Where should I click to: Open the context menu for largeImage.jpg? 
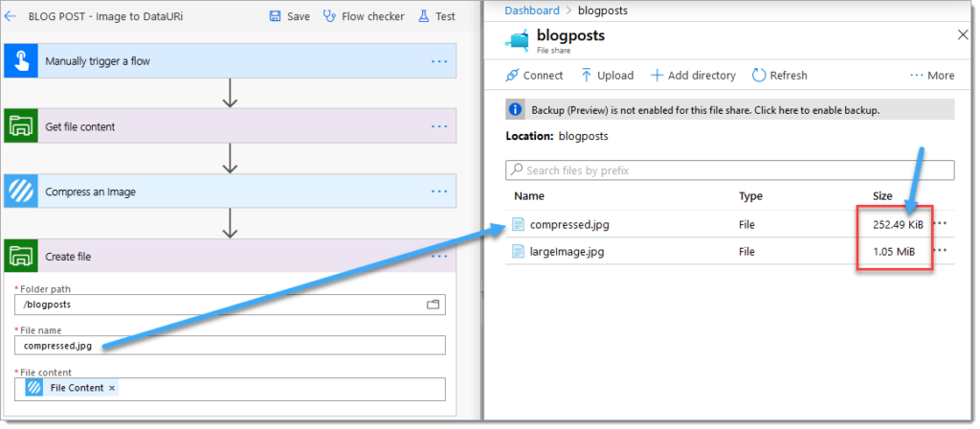pos(940,250)
